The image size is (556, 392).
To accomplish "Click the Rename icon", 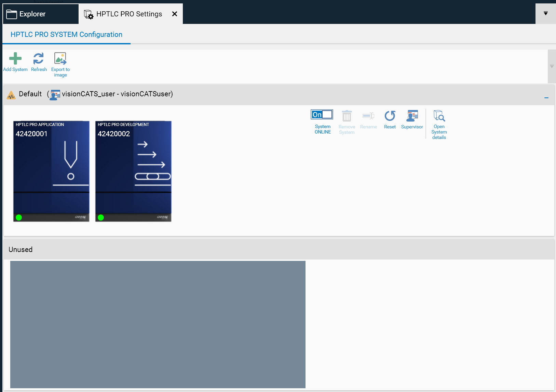I will 368,116.
